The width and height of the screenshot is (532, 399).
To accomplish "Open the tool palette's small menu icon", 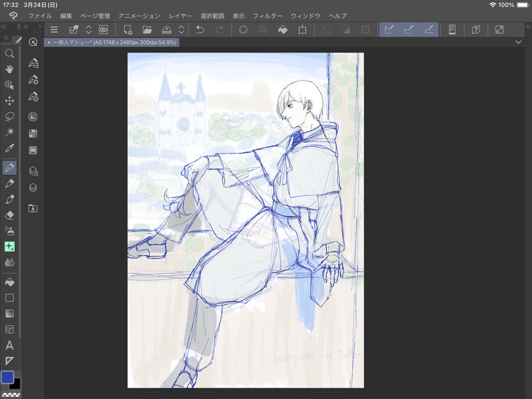I will point(6,38).
